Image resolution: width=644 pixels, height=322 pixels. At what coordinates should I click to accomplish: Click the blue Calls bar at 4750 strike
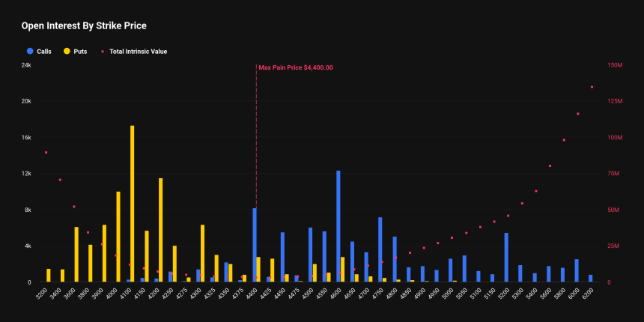[x=380, y=249]
